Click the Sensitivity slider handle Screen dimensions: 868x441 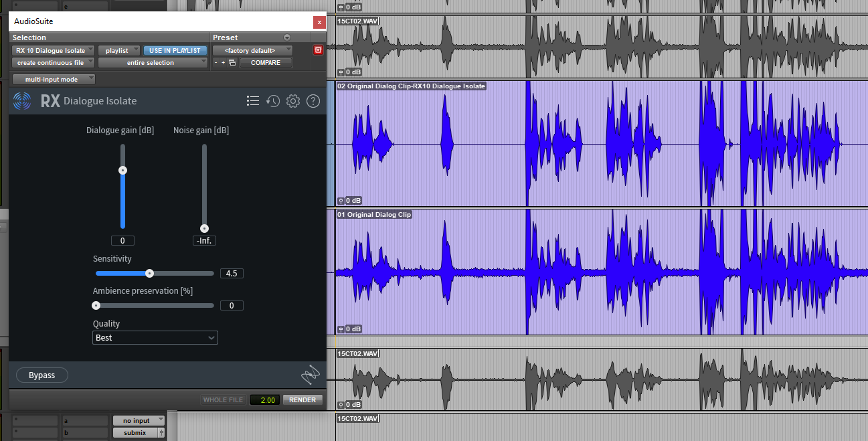[150, 273]
